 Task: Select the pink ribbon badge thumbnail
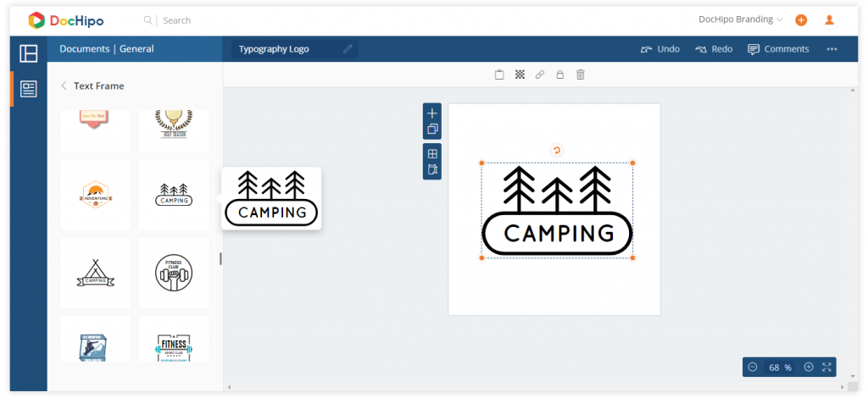(x=96, y=131)
